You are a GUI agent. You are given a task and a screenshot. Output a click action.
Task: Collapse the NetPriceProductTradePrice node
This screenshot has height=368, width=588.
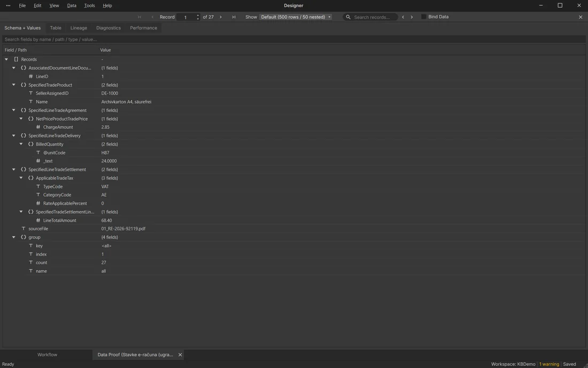tap(21, 119)
